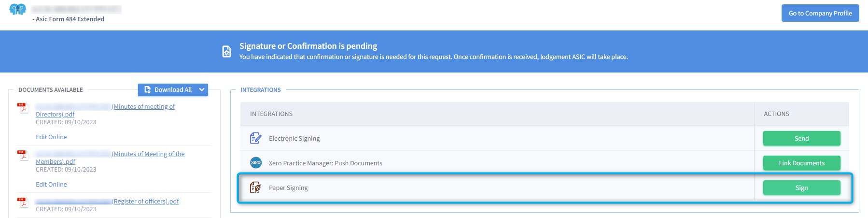Image resolution: width=868 pixels, height=218 pixels.
Task: Click the Electronic Signing icon
Action: (x=256, y=138)
